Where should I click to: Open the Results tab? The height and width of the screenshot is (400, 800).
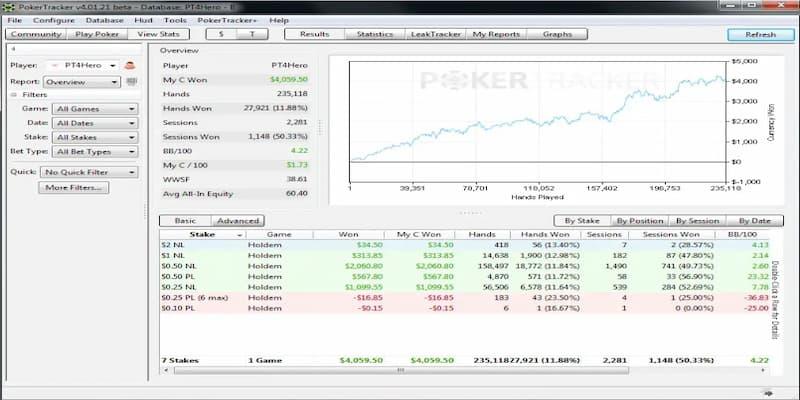315,34
